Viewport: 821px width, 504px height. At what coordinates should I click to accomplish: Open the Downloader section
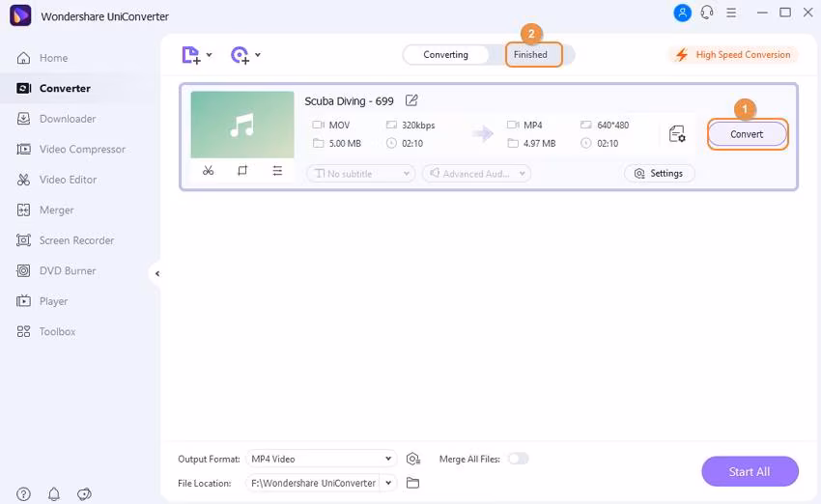pyautogui.click(x=55, y=119)
